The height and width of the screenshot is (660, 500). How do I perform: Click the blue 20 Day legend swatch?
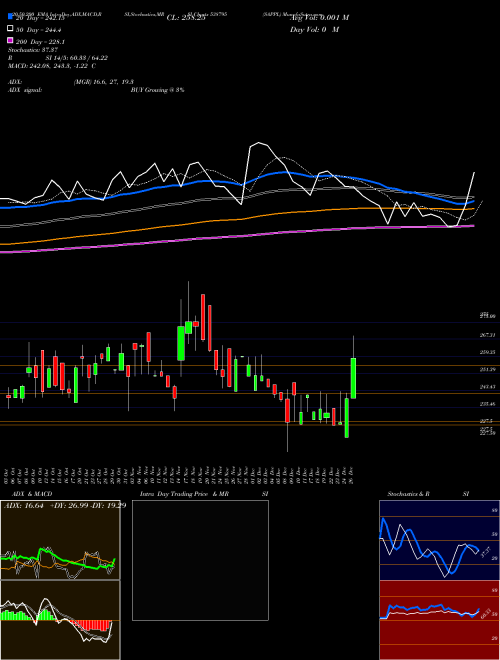pos(10,17)
